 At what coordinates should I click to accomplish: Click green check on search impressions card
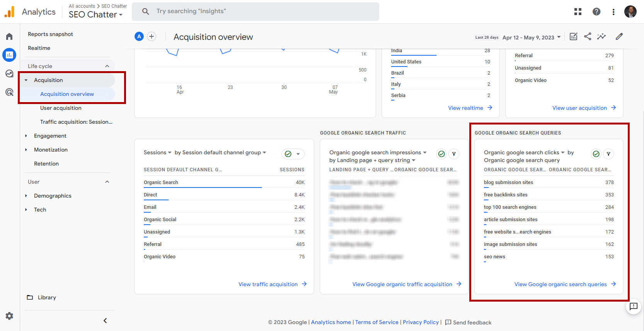tap(441, 154)
